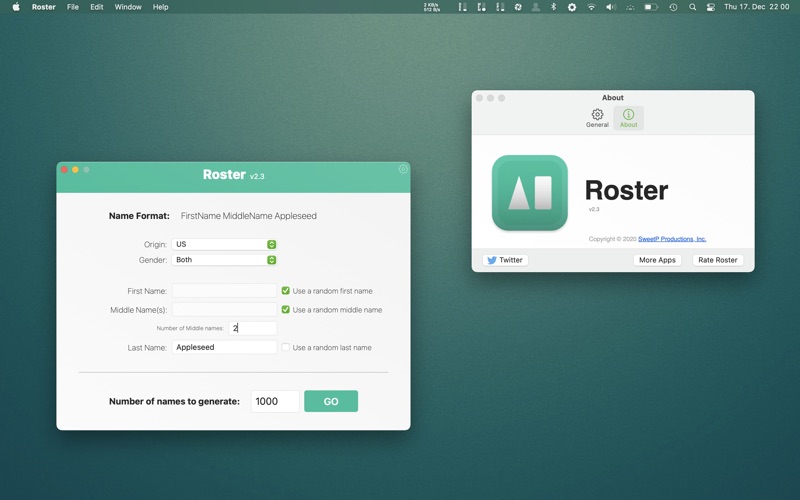
Task: Open the Help menu
Action: point(160,7)
